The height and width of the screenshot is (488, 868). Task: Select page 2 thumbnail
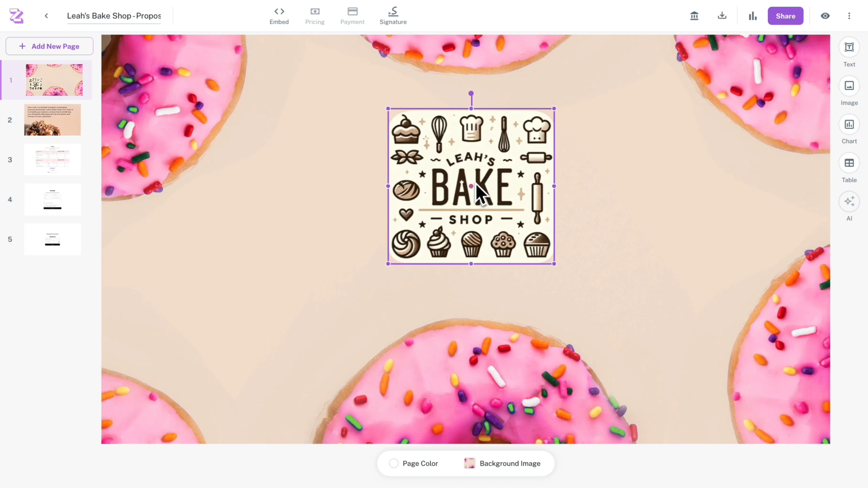pyautogui.click(x=52, y=120)
